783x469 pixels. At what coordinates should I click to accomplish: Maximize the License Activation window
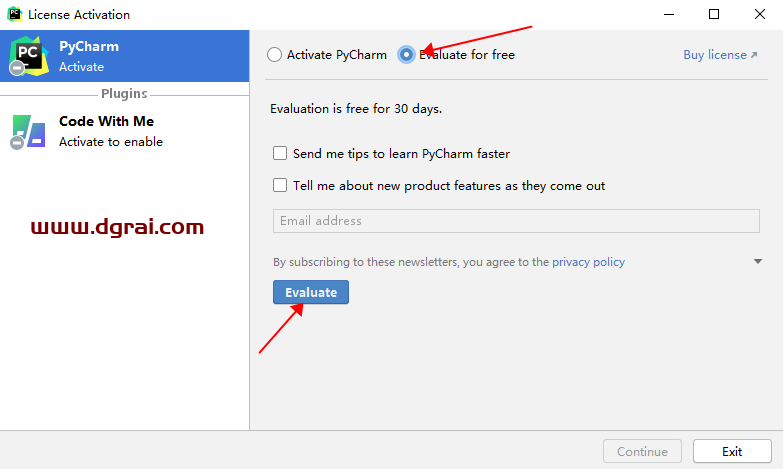pyautogui.click(x=714, y=14)
